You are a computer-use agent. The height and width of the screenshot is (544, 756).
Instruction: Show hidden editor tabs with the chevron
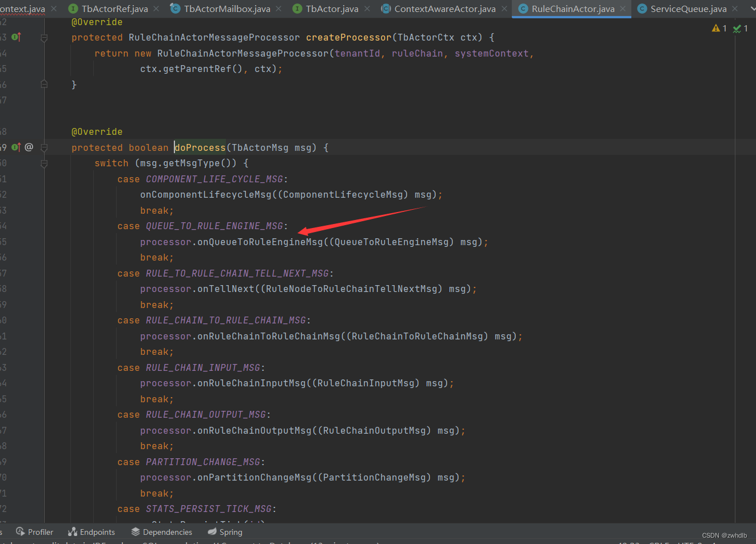(x=753, y=9)
